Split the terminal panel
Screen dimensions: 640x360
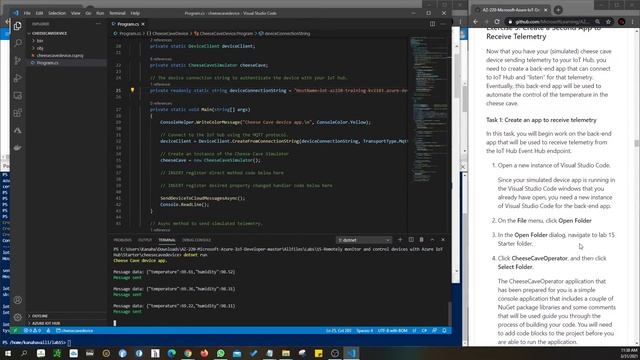click(x=411, y=240)
